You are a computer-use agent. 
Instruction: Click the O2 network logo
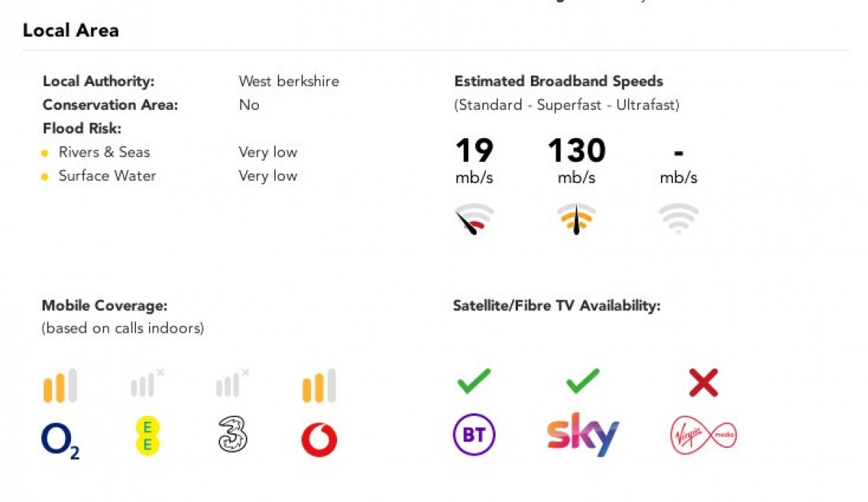tap(60, 441)
